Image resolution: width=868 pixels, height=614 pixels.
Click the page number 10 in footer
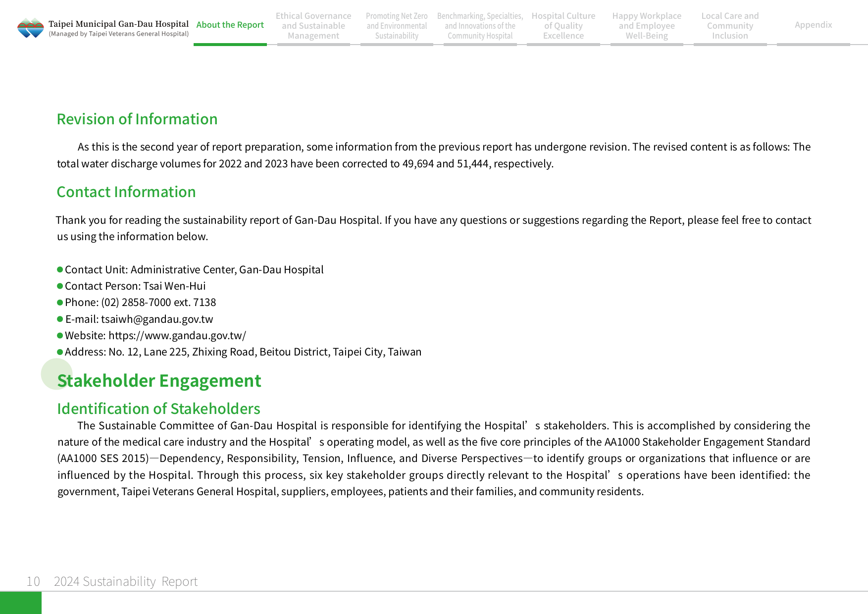[33, 581]
